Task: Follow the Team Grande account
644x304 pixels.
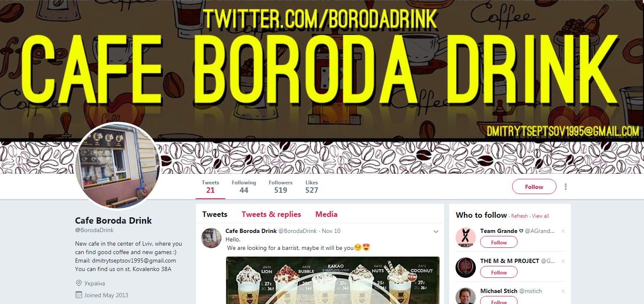Action: [499, 242]
